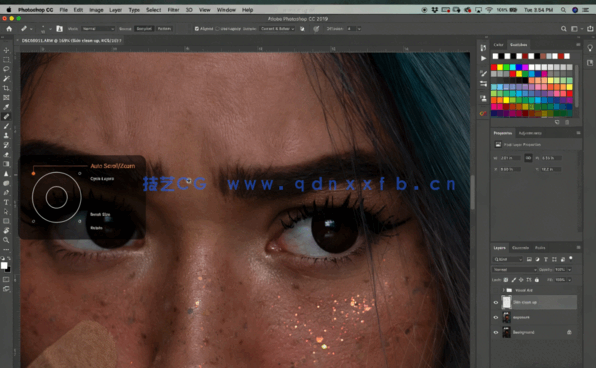Select the Rectangle shape tool
This screenshot has width=596, height=368.
click(6, 221)
